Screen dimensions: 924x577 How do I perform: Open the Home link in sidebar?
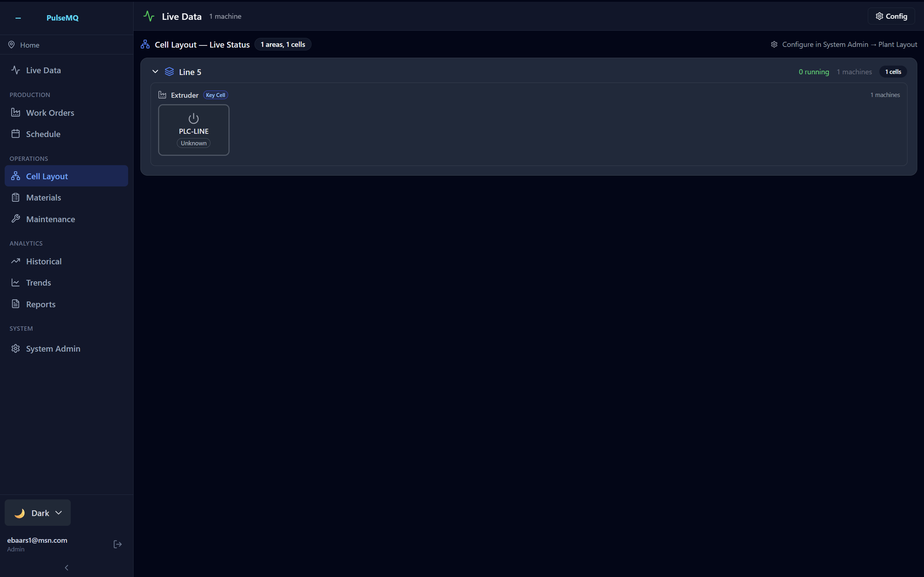pos(29,45)
